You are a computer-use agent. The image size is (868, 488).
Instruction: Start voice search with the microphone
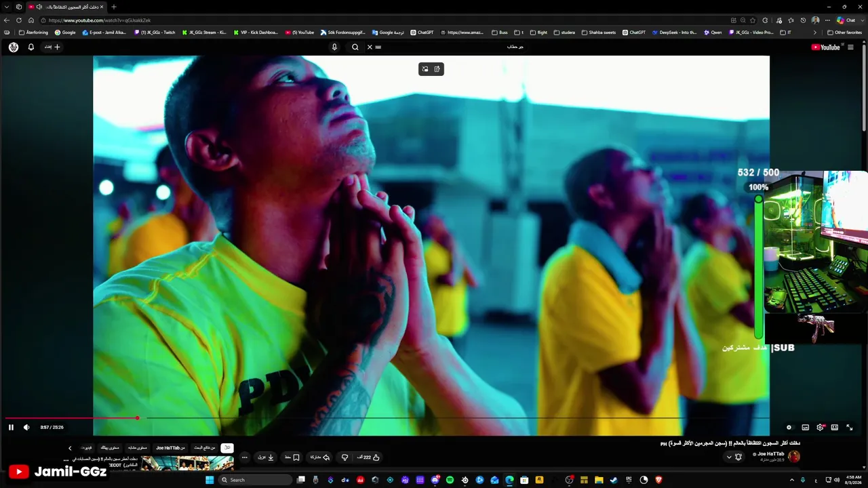[334, 47]
